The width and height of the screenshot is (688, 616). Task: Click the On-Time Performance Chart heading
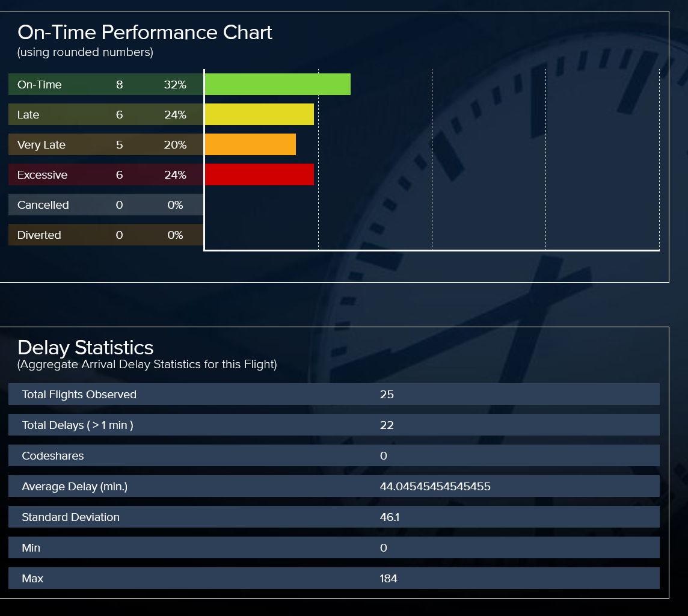point(145,32)
